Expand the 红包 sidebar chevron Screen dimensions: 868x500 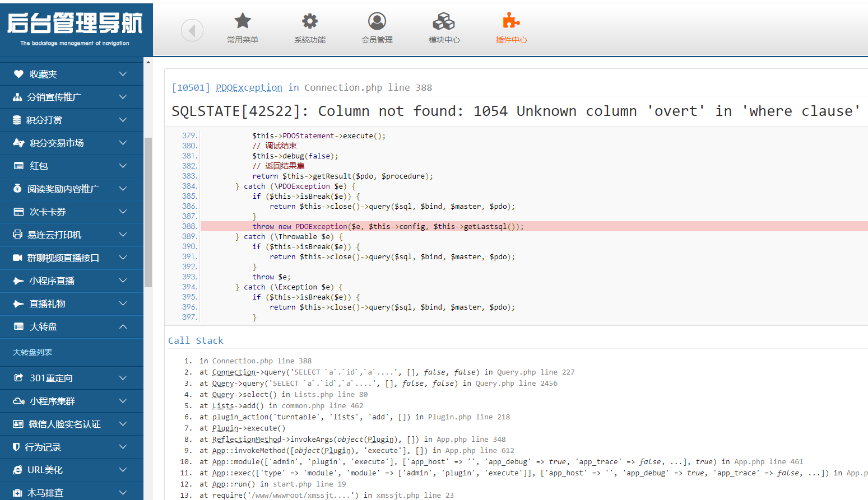coord(123,166)
